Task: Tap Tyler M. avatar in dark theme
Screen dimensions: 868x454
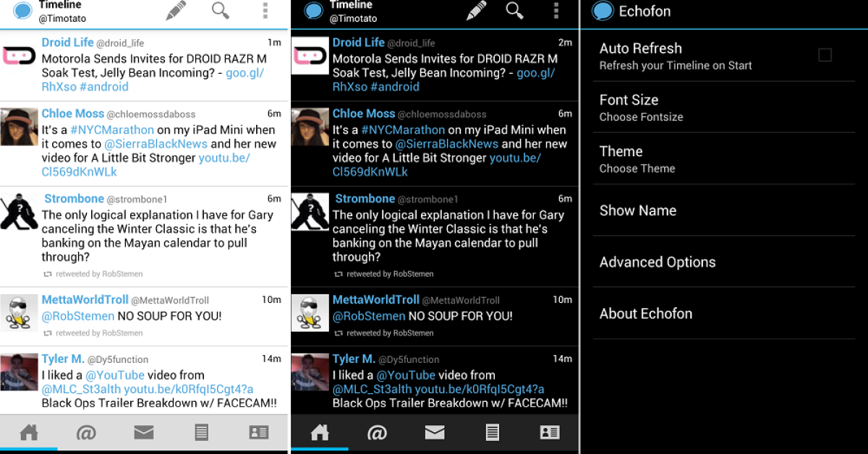Action: coord(310,372)
